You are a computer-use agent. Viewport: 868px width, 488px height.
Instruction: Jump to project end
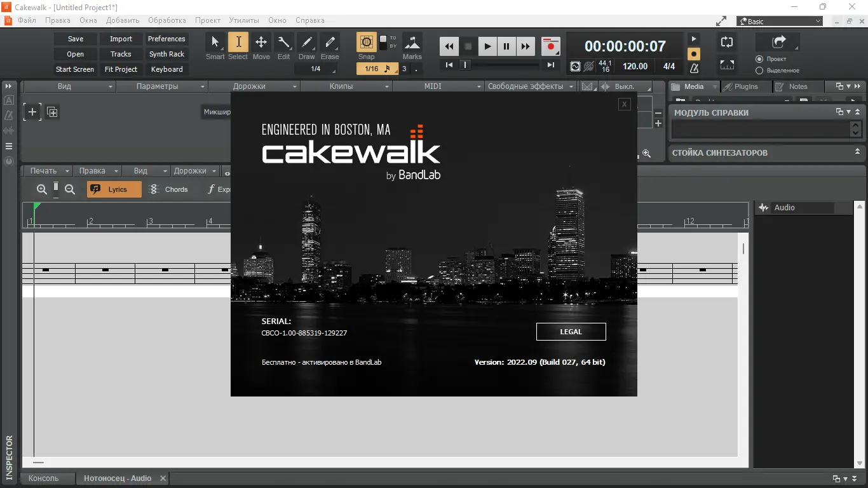click(x=550, y=65)
